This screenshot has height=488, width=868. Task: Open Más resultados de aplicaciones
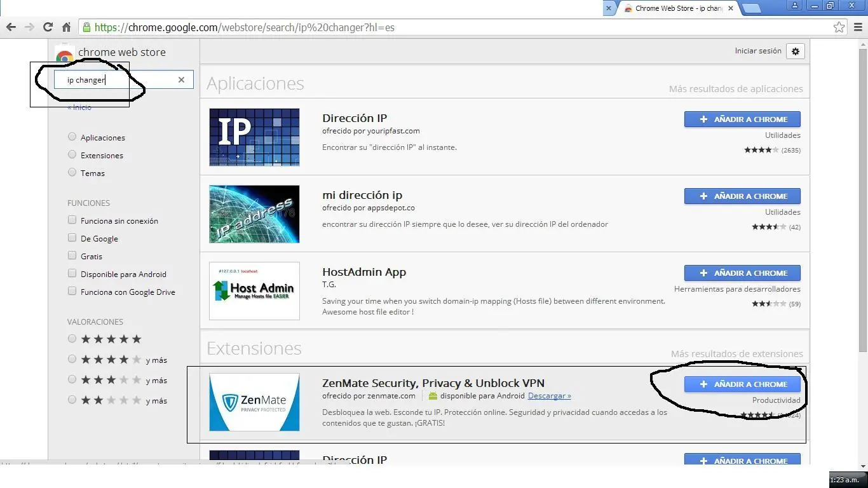click(736, 89)
